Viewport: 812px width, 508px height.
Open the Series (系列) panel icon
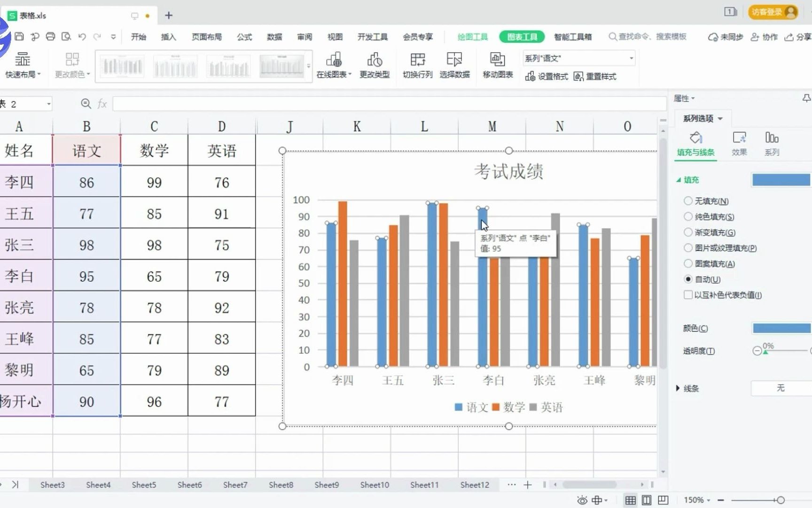pyautogui.click(x=772, y=143)
